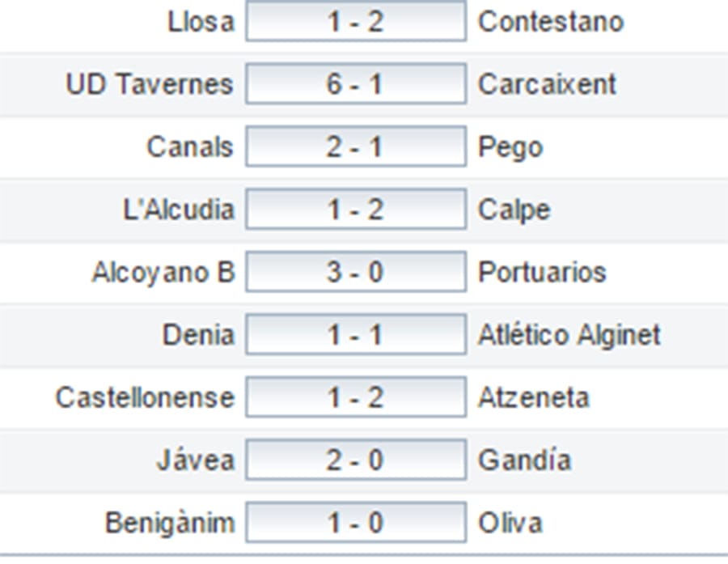Click the Calpe team name
The width and height of the screenshot is (728, 564).
(x=514, y=210)
